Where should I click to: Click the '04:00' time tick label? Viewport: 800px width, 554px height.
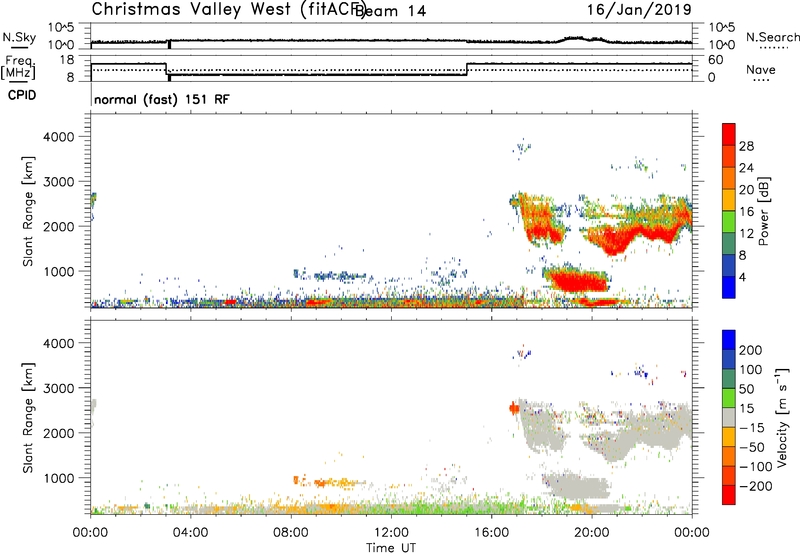190,533
